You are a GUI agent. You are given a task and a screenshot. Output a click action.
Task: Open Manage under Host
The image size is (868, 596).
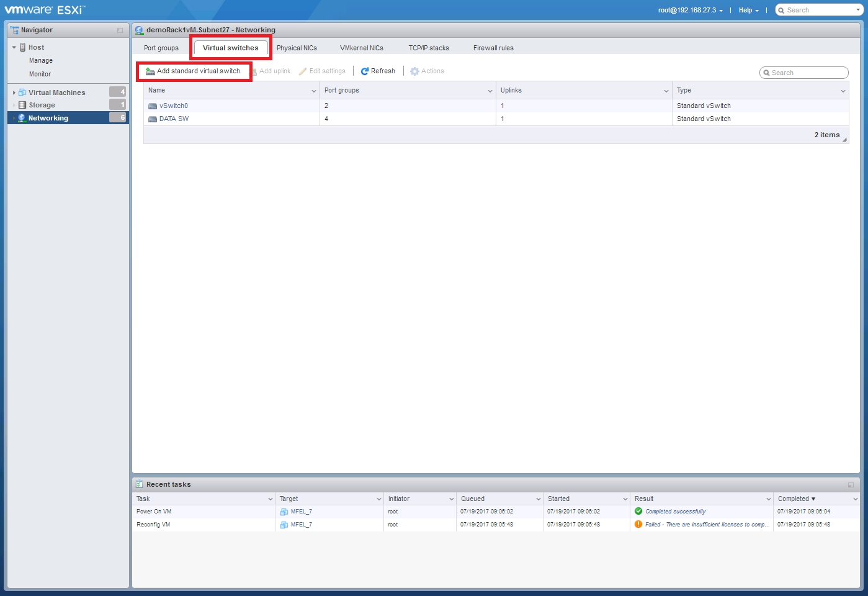[x=41, y=61]
